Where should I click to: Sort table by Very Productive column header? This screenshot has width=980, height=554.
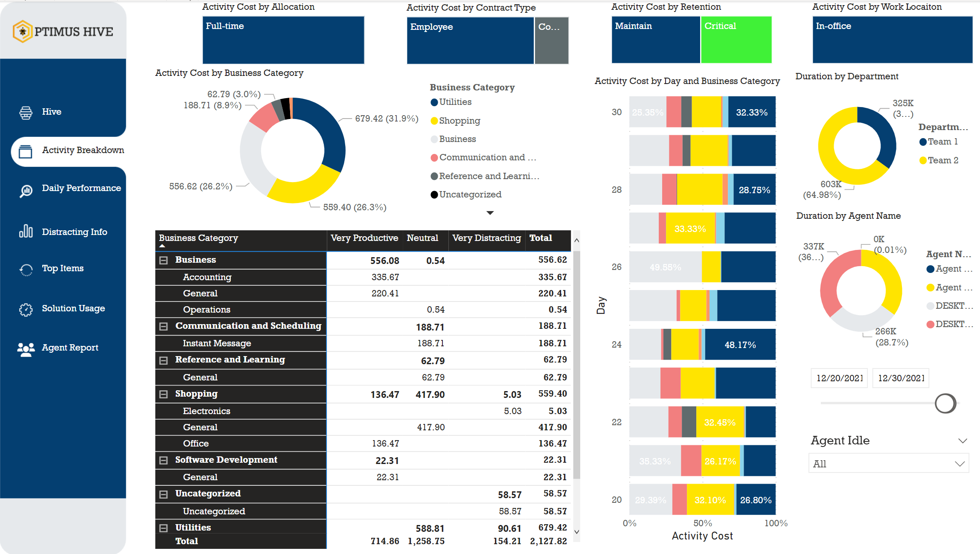click(x=364, y=238)
